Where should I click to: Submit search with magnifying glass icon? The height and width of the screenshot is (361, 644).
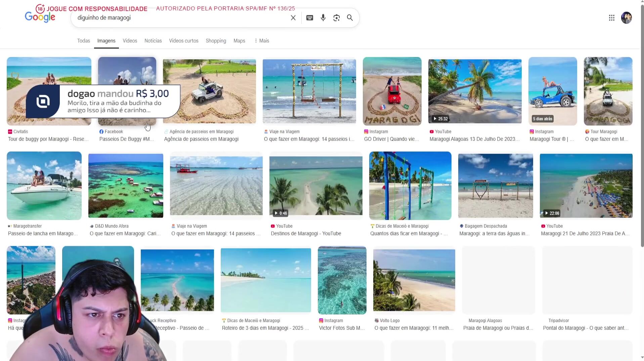[350, 18]
